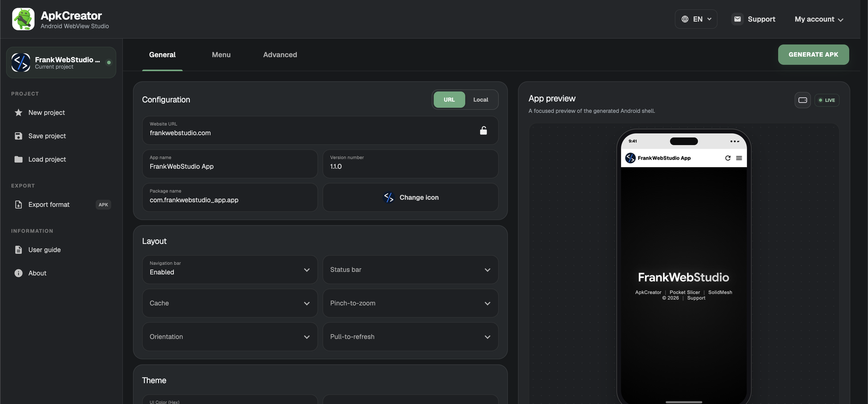
Task: Open the hamburger menu in phone preview
Action: tap(739, 158)
